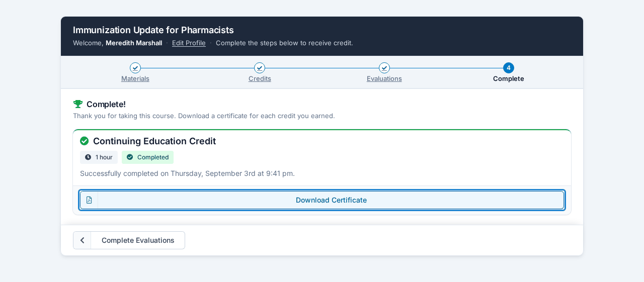
Task: Click the trophy icon beside Complete!
Action: [78, 104]
